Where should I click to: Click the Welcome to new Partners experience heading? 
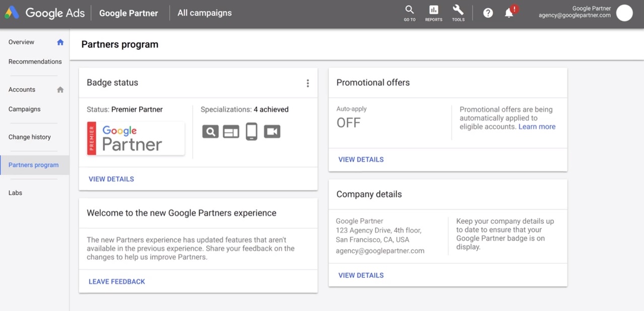point(181,213)
